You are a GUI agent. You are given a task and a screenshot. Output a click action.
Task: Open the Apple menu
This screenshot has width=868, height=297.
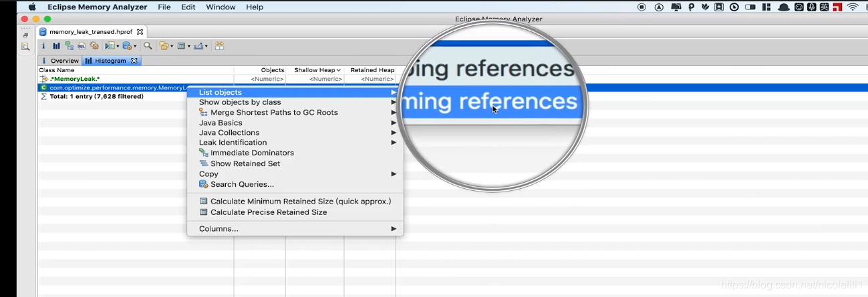coord(31,7)
